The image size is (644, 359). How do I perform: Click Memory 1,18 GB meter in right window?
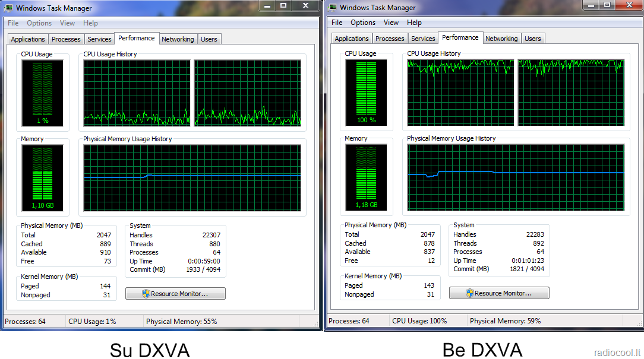pos(366,177)
